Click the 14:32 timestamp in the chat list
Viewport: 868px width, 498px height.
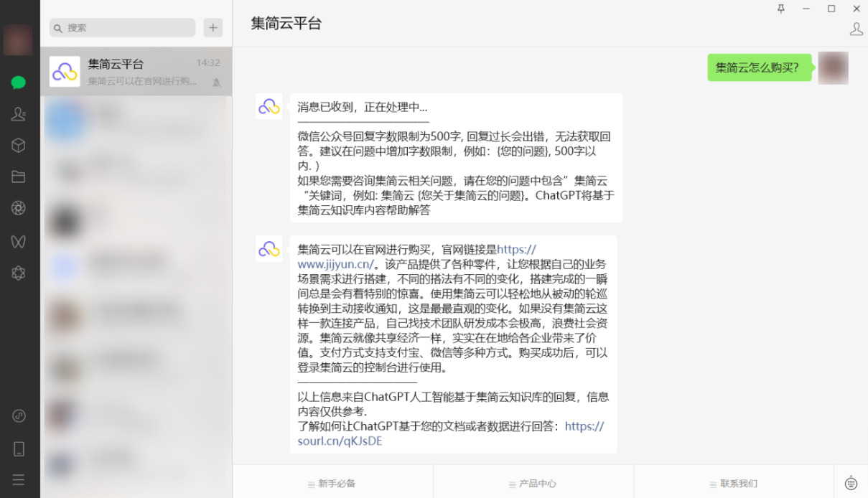[x=208, y=63]
